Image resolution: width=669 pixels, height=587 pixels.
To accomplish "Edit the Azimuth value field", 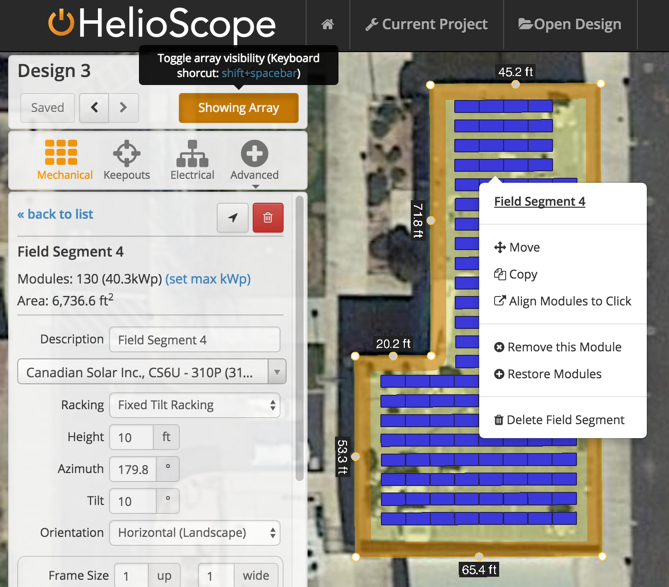I will click(x=133, y=469).
